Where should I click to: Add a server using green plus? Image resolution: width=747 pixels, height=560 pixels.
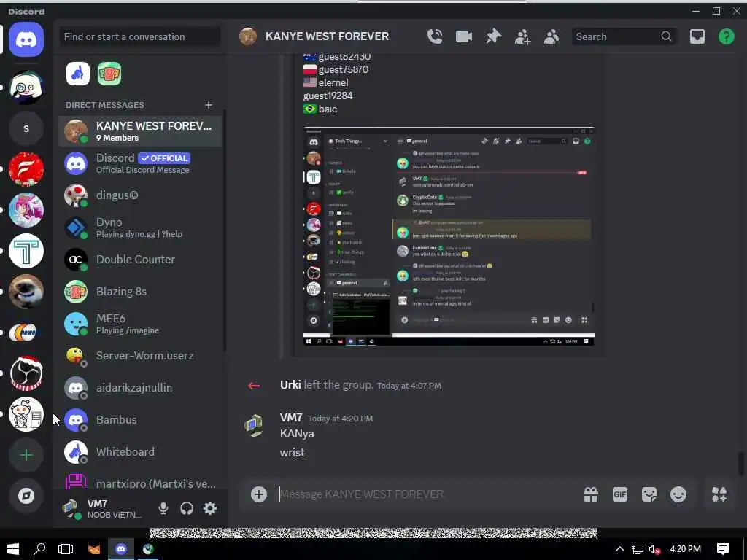pos(26,455)
